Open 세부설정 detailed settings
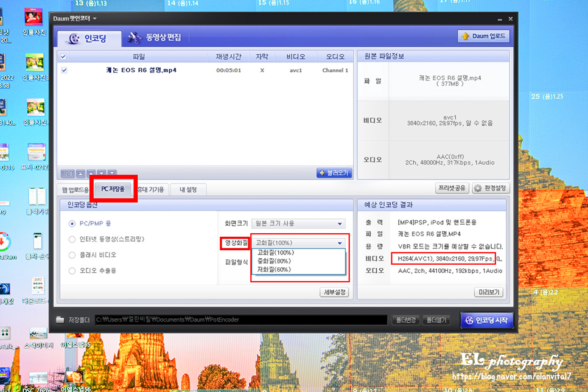 pos(334,292)
